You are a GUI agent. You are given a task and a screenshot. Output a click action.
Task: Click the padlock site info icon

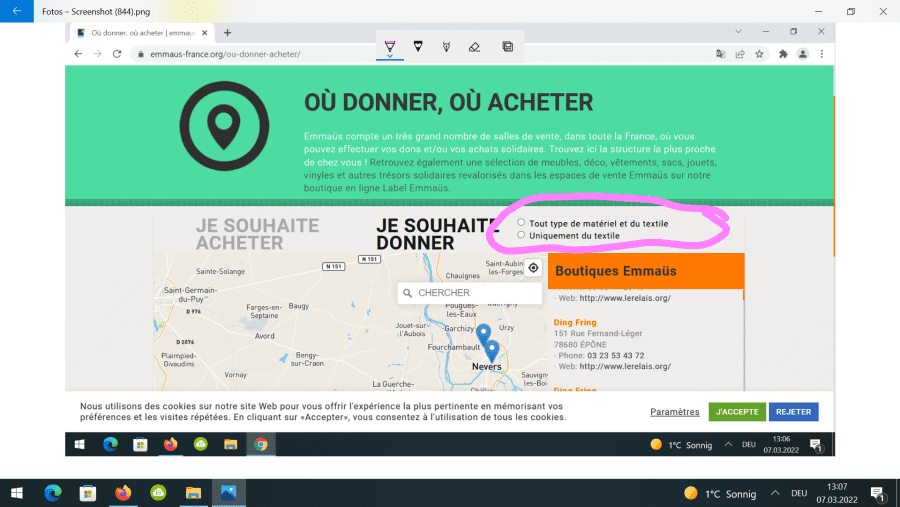141,54
